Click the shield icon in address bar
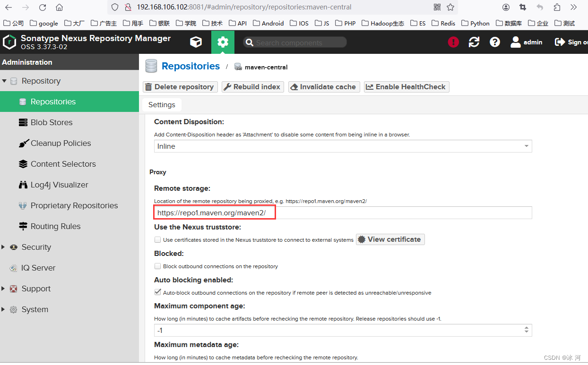588x365 pixels. coord(116,7)
